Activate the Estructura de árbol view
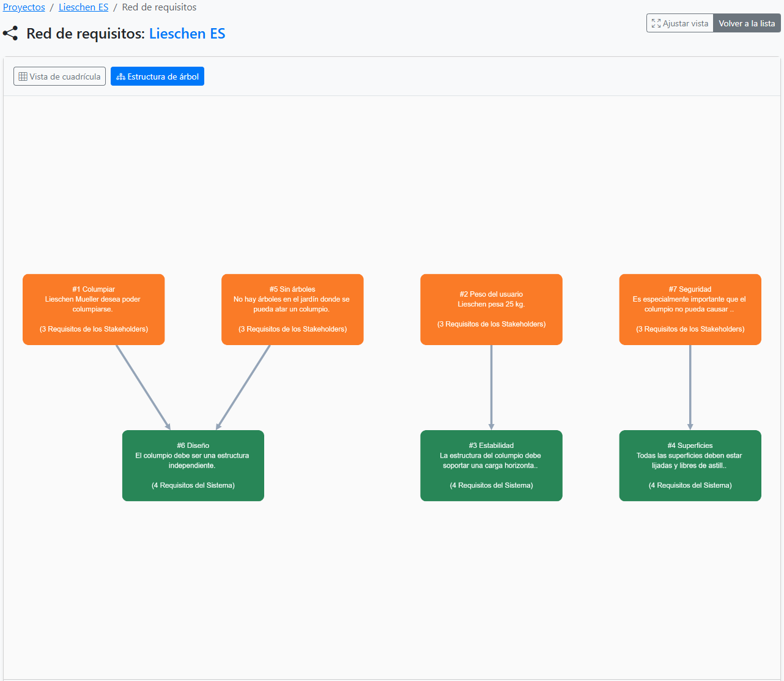 click(157, 76)
